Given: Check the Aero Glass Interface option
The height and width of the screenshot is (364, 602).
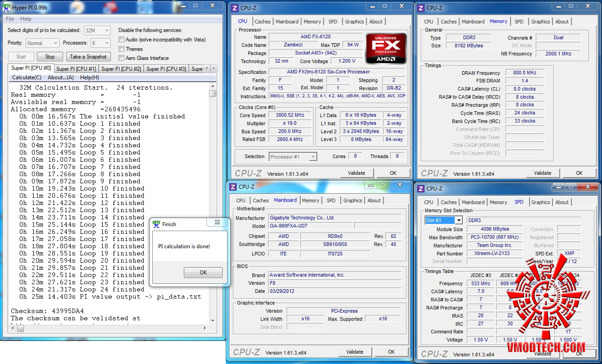Looking at the screenshot, I should 122,58.
